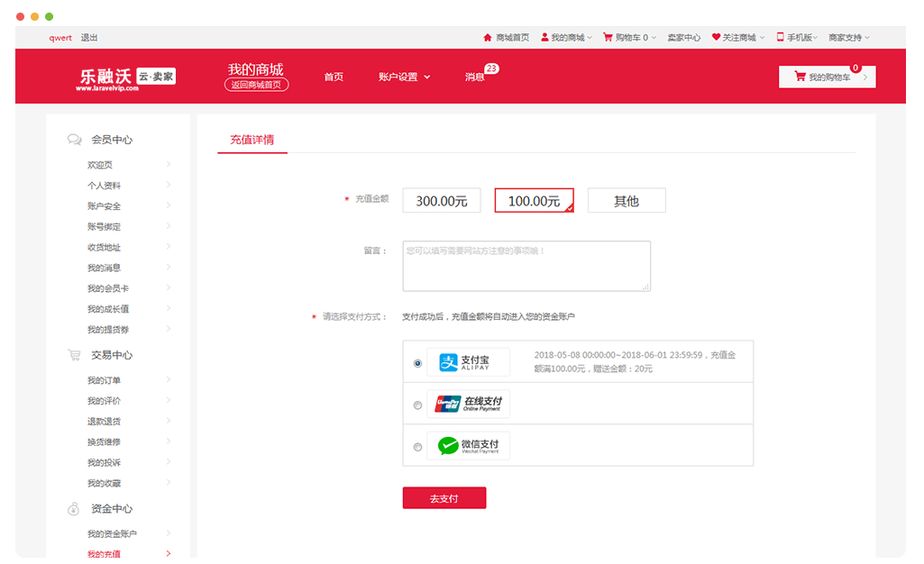Open 收货地址 in the sidebar
Viewport: 924px width, 564px height.
[x=105, y=247]
